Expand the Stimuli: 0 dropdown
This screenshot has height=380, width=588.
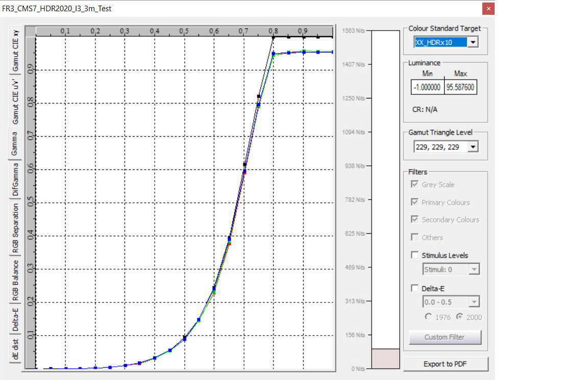[474, 269]
